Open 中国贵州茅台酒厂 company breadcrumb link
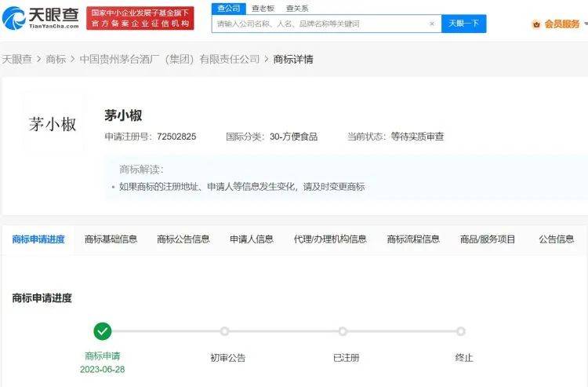 170,59
